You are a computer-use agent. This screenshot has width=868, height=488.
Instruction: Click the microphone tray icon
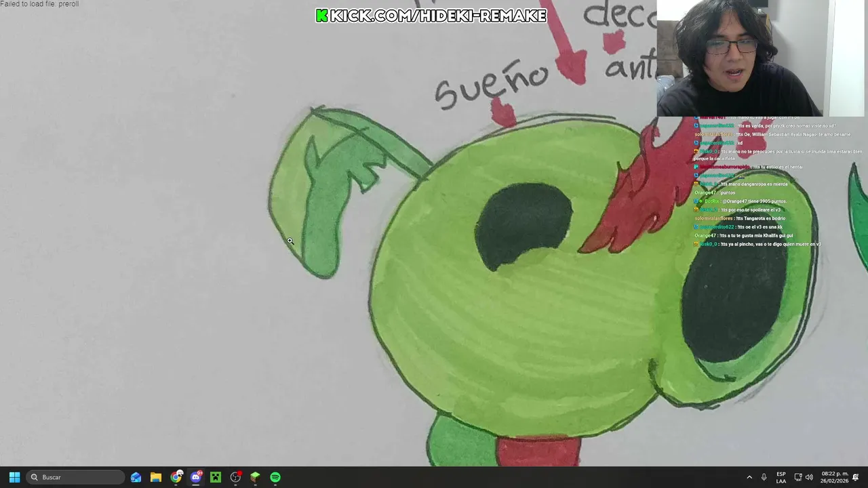(764, 477)
